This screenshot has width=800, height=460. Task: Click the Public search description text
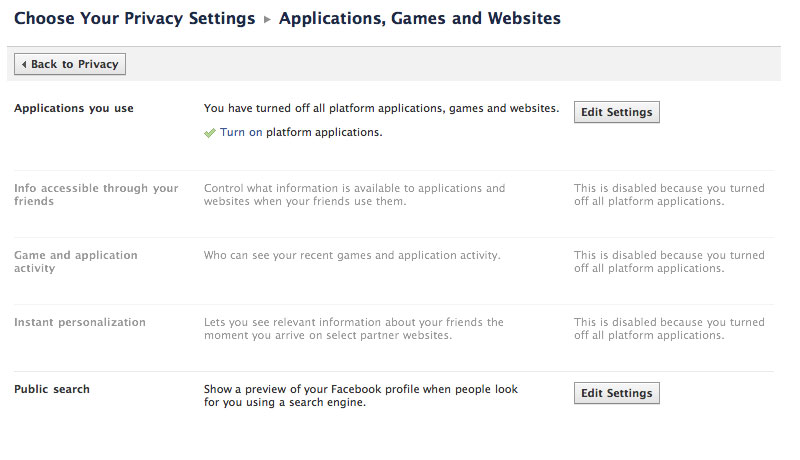(x=361, y=396)
